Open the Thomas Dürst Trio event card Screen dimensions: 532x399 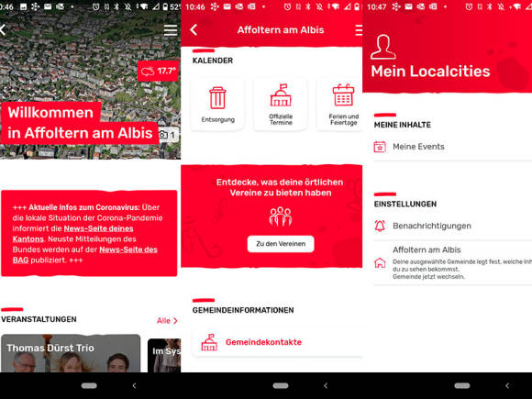coord(71,353)
